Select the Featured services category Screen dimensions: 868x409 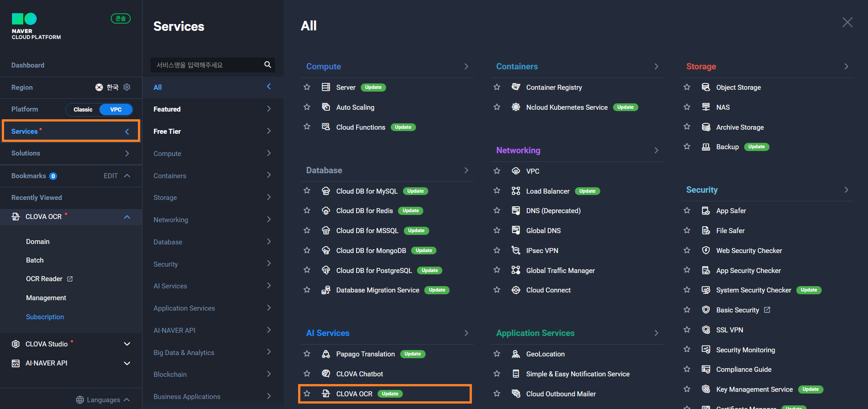[x=213, y=109]
